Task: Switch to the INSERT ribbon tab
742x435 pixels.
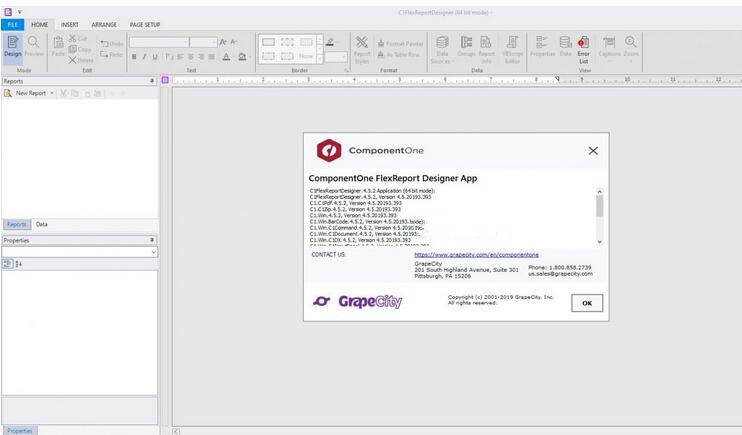Action: pyautogui.click(x=70, y=25)
